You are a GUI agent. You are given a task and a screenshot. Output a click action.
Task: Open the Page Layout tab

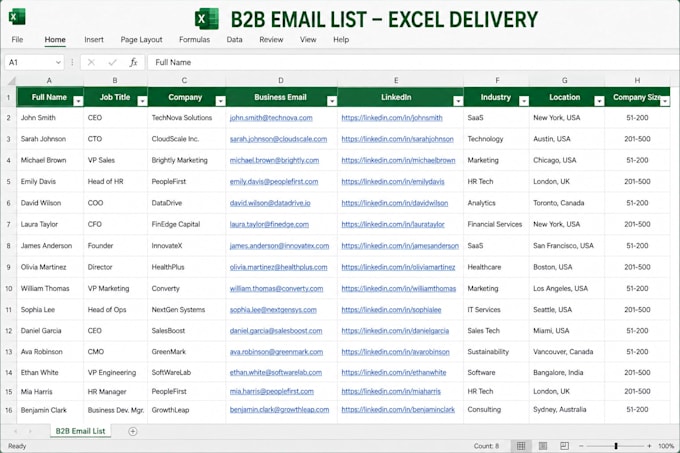coord(141,39)
